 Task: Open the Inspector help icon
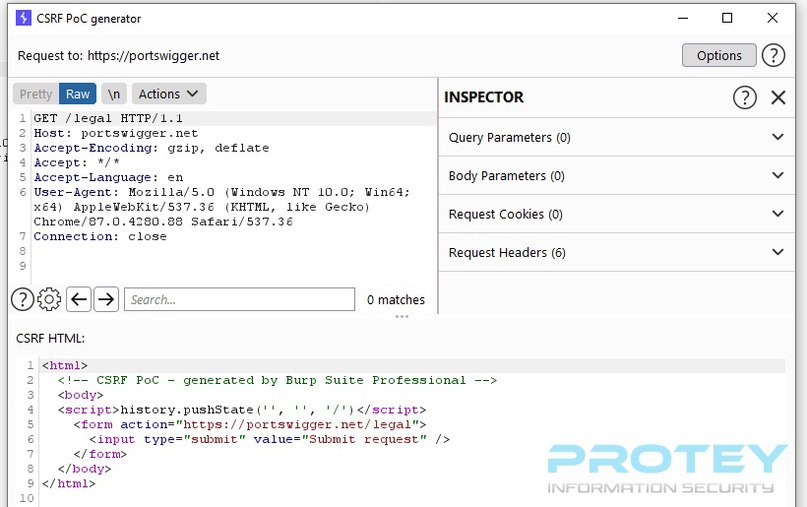pos(745,97)
